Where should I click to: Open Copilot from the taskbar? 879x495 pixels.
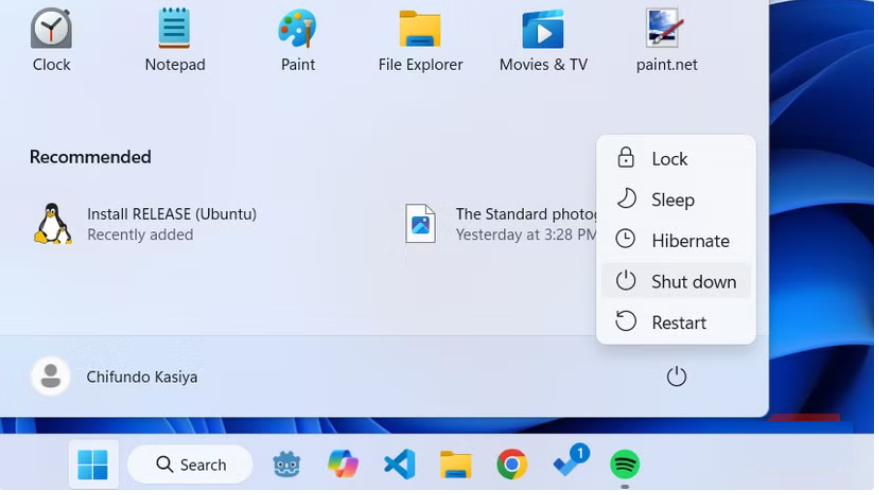point(343,465)
